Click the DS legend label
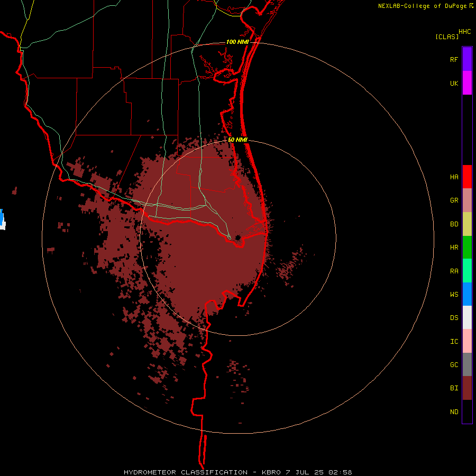The image size is (476, 476). pyautogui.click(x=454, y=318)
